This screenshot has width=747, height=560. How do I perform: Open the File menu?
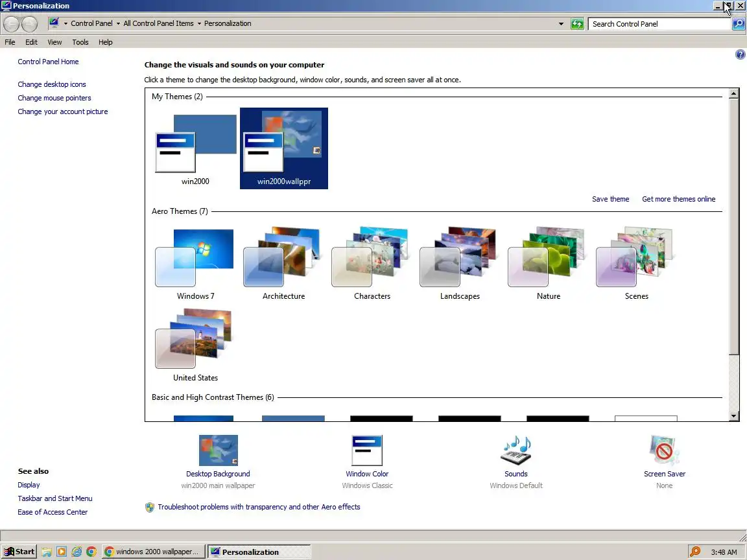10,42
